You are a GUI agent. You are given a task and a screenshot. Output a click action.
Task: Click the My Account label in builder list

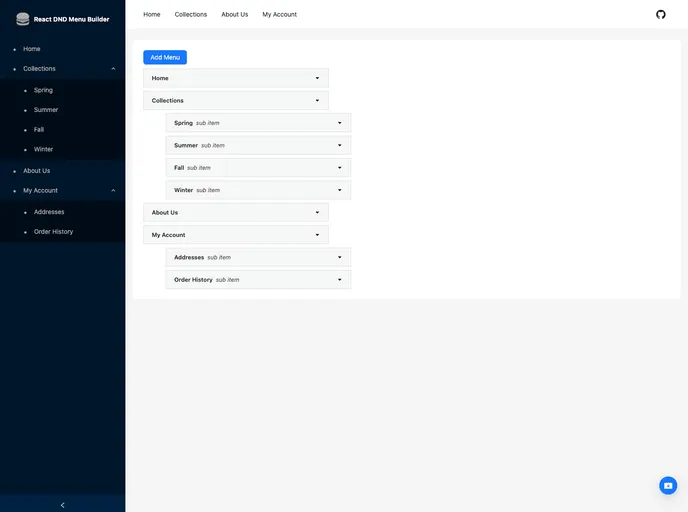[168, 235]
